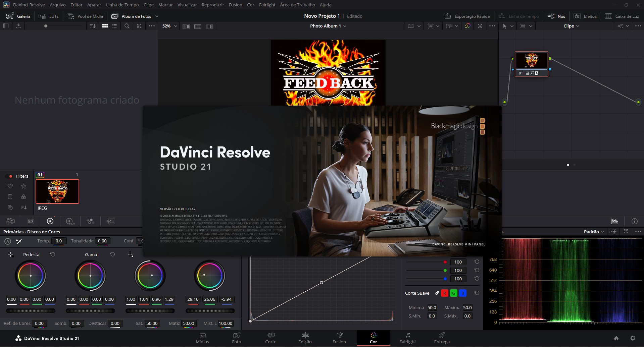Click red R soft clip channel button
644x347 pixels.
tap(444, 293)
